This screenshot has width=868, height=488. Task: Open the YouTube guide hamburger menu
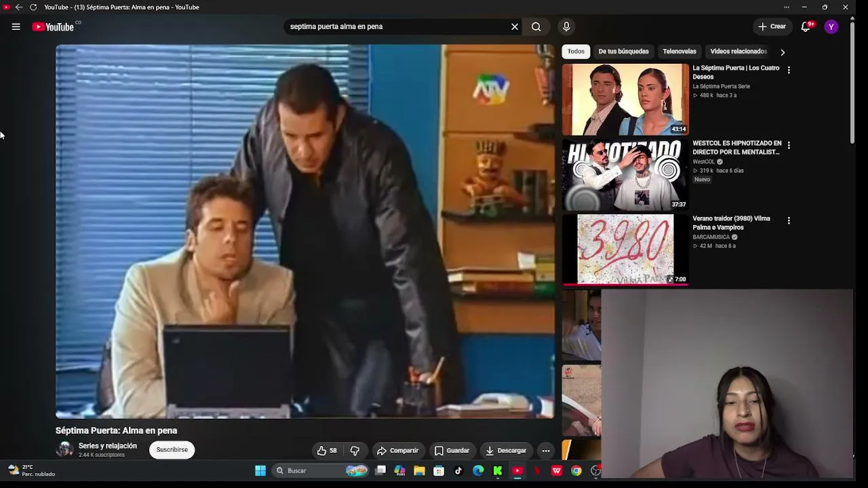click(16, 26)
